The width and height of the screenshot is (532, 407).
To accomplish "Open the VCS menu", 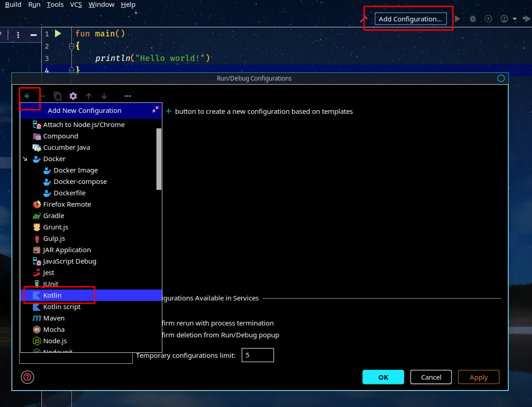I will [x=75, y=5].
